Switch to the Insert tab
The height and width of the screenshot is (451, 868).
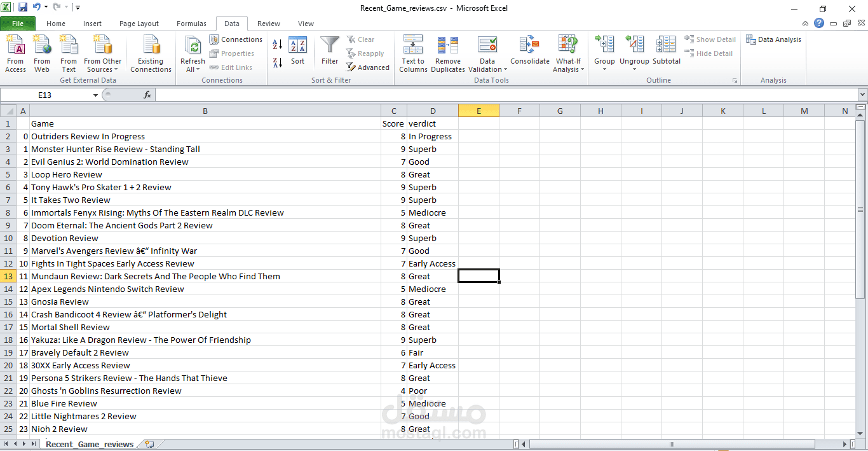(92, 24)
